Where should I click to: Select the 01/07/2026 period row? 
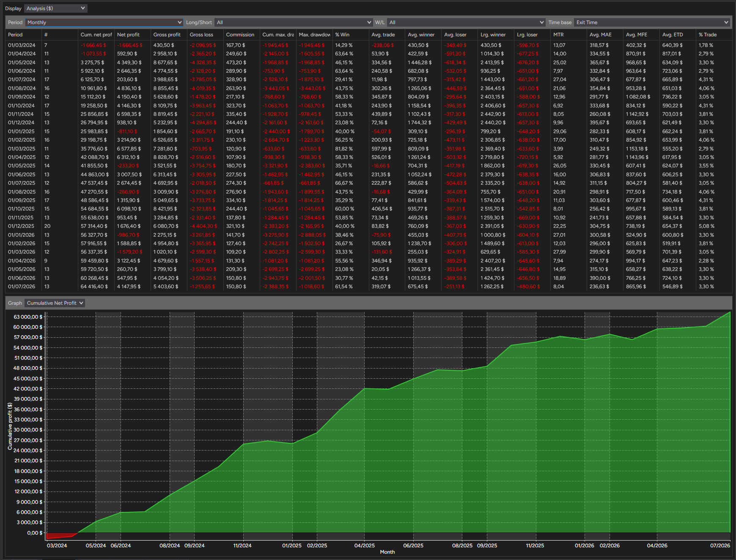pyautogui.click(x=369, y=287)
